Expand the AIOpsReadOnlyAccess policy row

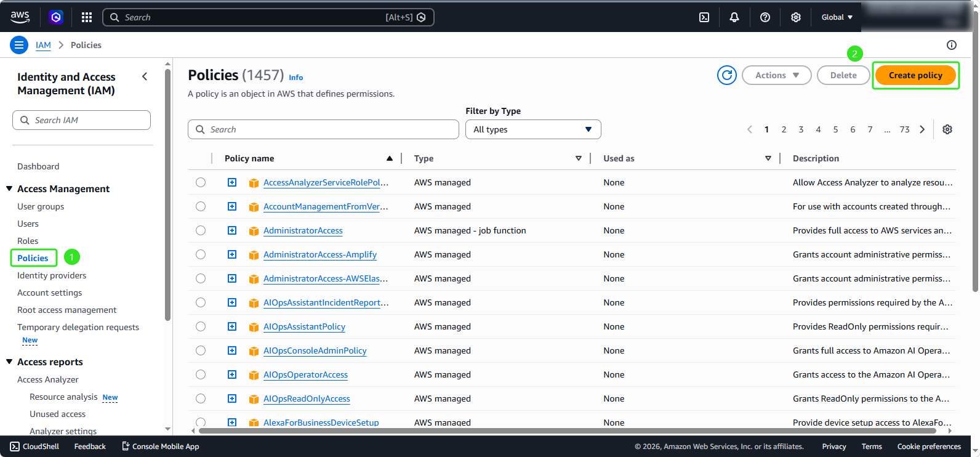pos(232,398)
